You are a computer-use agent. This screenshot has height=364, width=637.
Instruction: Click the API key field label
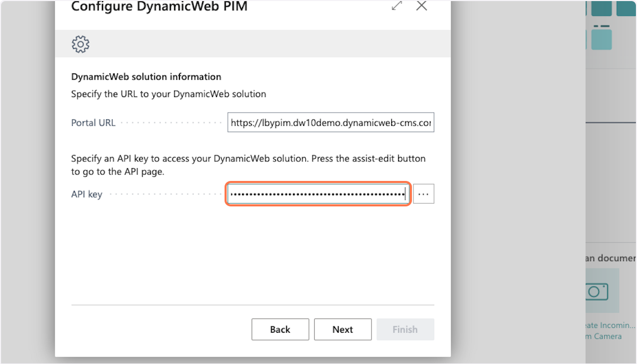pos(87,194)
